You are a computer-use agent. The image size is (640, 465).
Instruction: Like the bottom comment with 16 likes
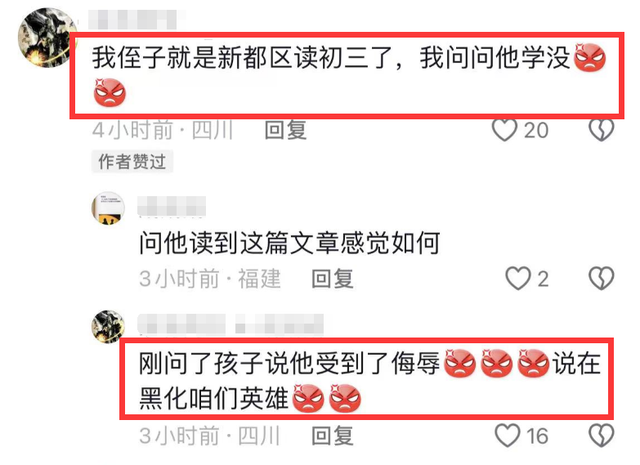coord(507,436)
